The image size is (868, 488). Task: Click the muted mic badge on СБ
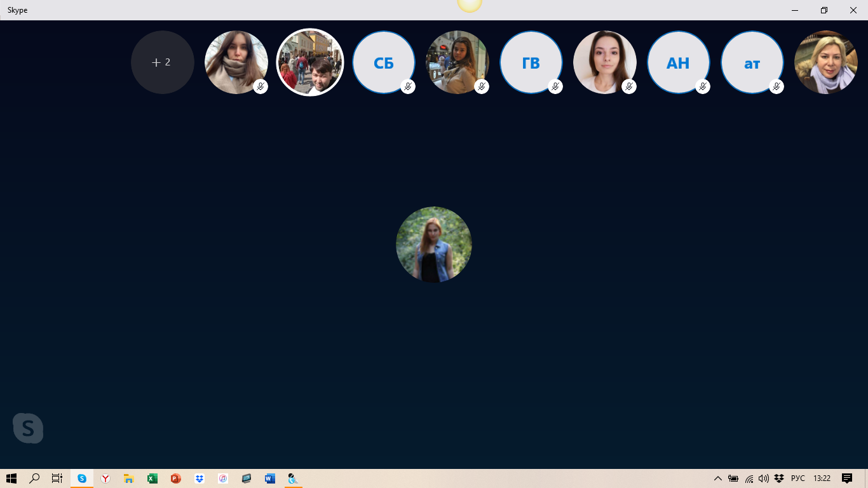[x=408, y=86]
